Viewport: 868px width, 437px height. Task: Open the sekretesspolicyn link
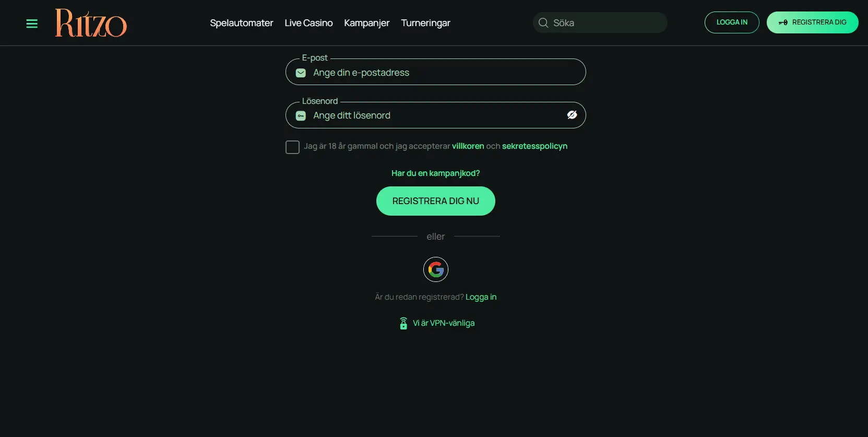point(534,146)
